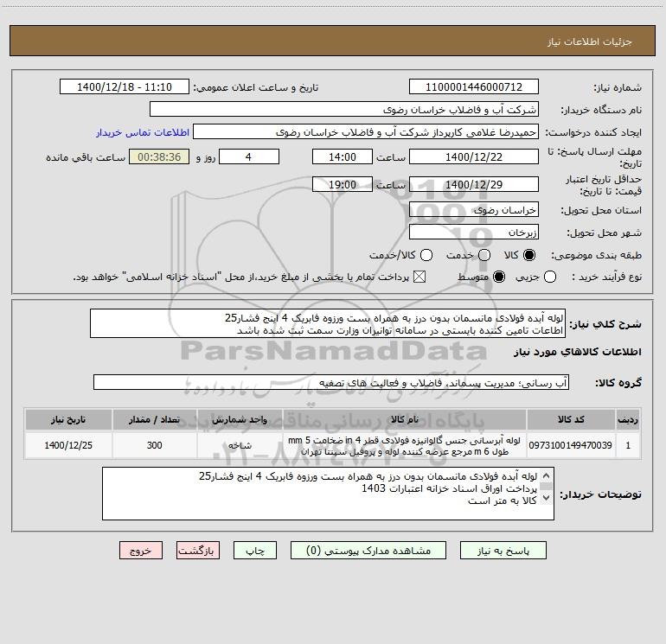Choose the متوسط purchase type option

(499, 277)
